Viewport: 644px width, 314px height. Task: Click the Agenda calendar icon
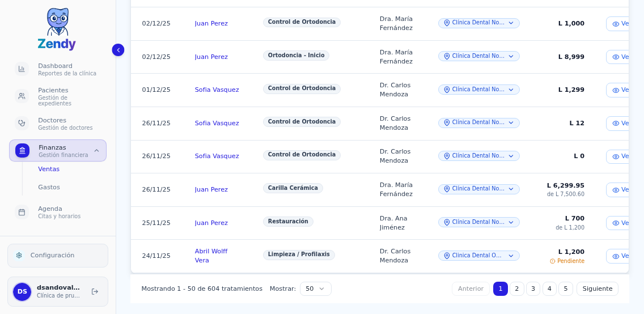point(22,212)
